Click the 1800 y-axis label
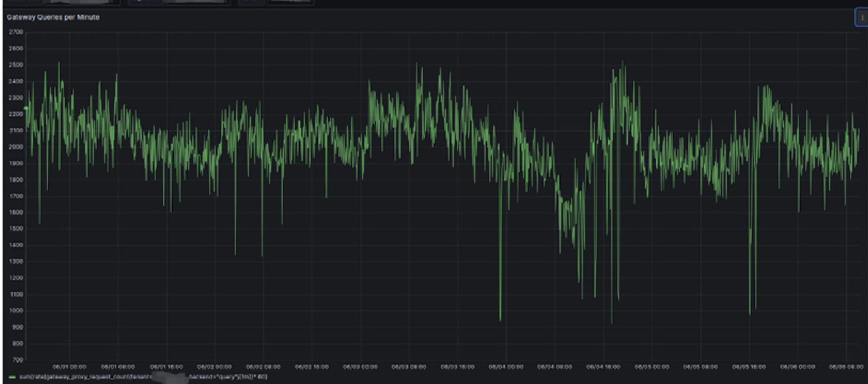The image size is (868, 384). click(16, 180)
